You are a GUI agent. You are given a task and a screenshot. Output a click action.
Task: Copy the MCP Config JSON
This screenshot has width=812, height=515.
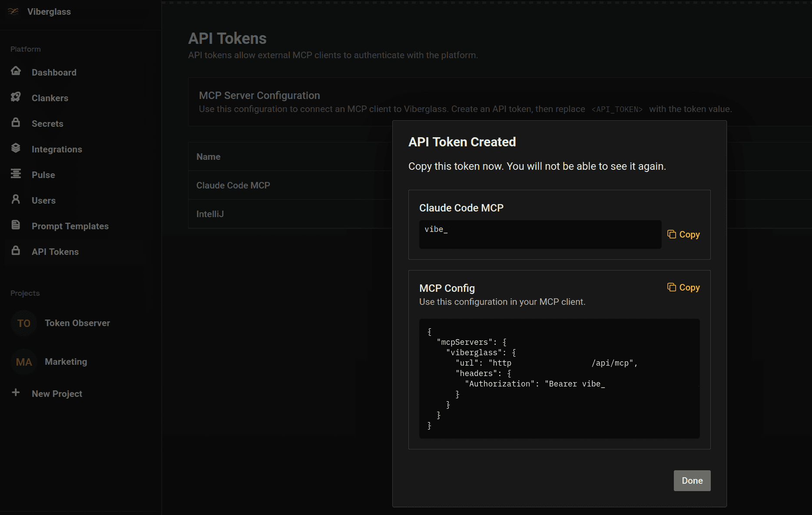pyautogui.click(x=683, y=287)
